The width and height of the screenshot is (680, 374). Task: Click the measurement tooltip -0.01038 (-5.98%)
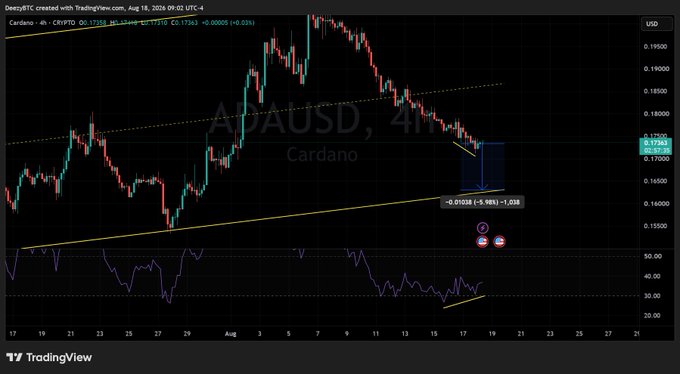(x=482, y=202)
